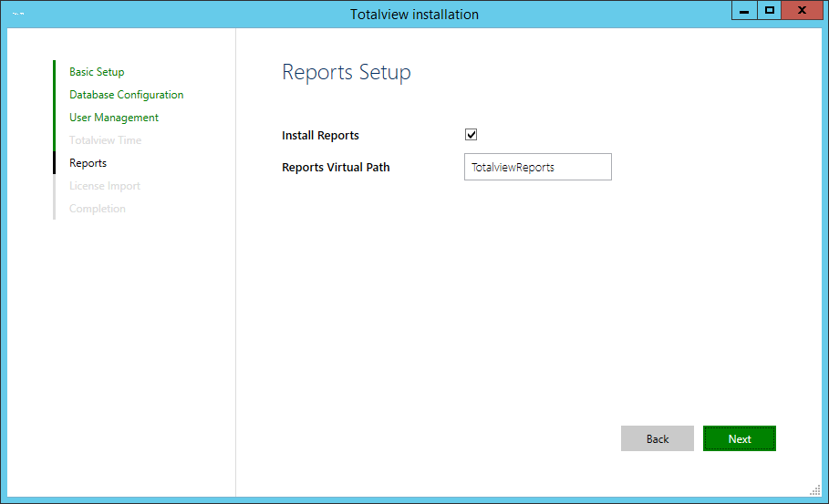Select User Management in the sidebar
829x504 pixels.
click(x=114, y=118)
